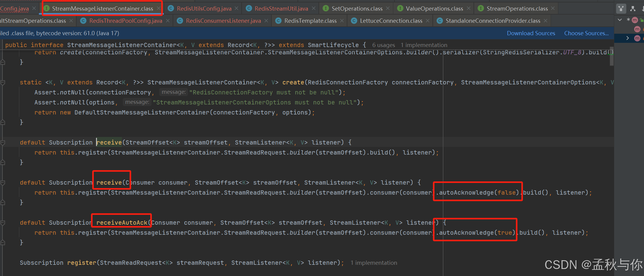Viewport: 644px width, 276px height.
Task: Close the RedisTemplate.class tab
Action: pos(342,21)
